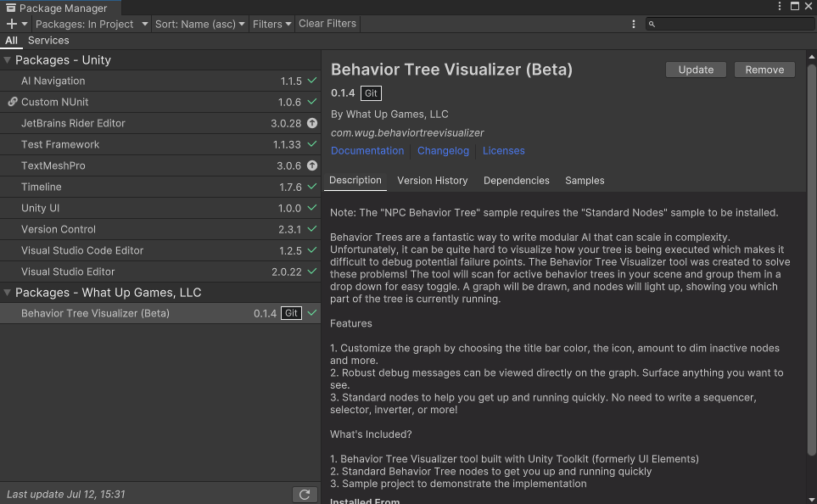This screenshot has width=817, height=504.
Task: Click the checkmark beside Behavior Tree Visualizer (Beta)
Action: point(311,313)
